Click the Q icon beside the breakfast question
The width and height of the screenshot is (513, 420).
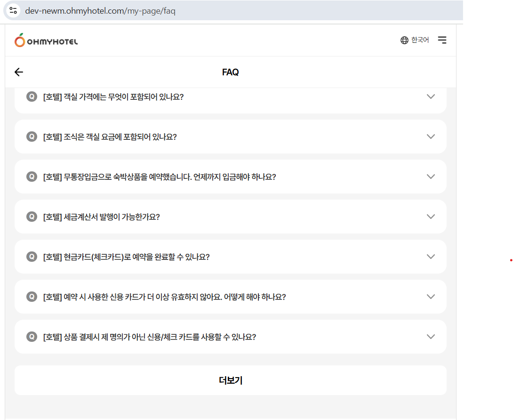click(32, 137)
